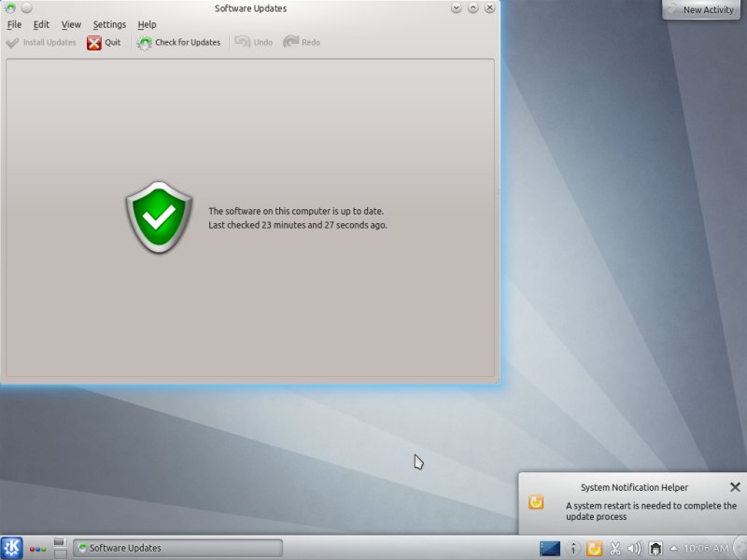
Task: Select Software Updates taskbar entry
Action: point(177,548)
